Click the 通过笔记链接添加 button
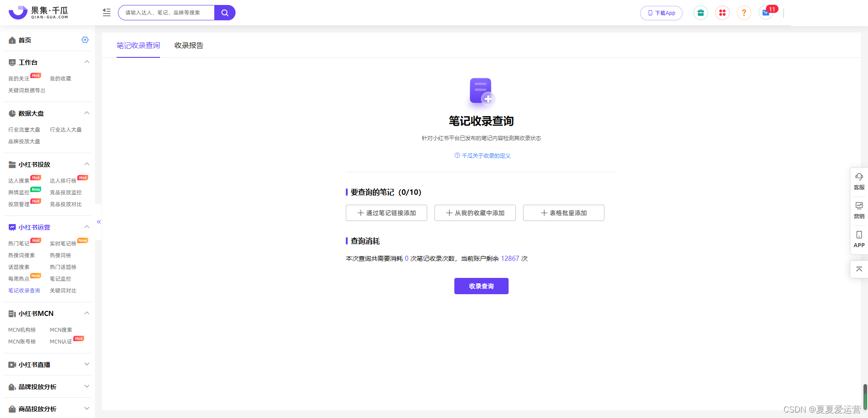 (387, 213)
